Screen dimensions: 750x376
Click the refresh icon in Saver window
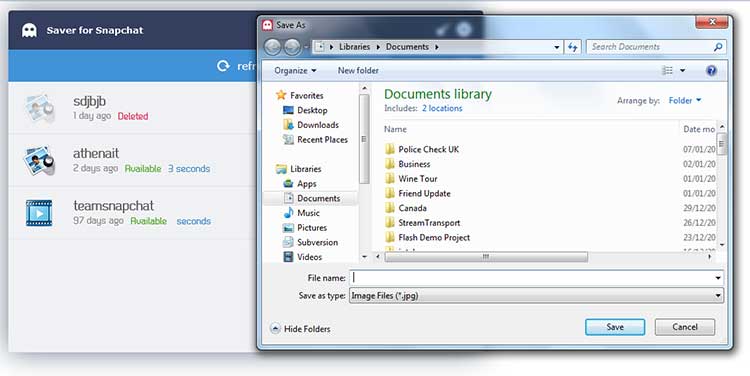pos(223,66)
